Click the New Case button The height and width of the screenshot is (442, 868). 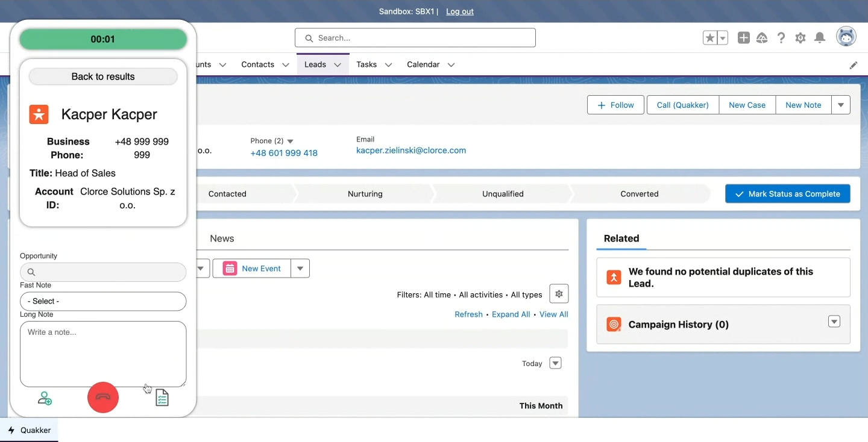coord(747,105)
